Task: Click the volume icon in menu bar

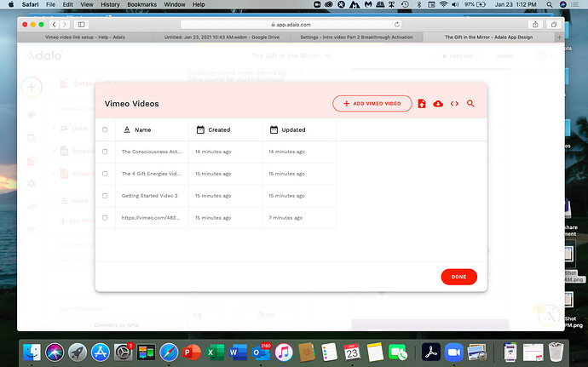Action: 455,4
